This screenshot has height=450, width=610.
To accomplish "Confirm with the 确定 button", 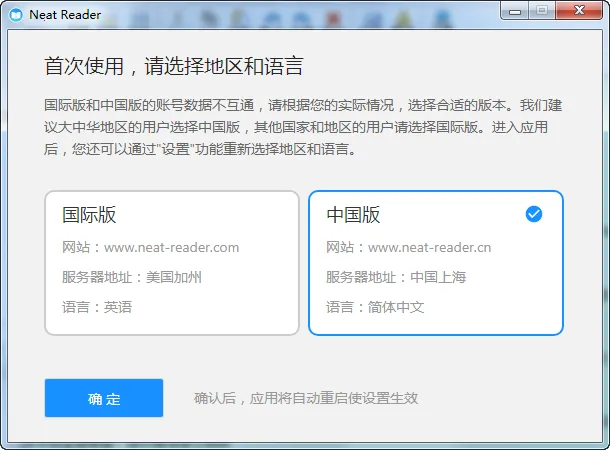I will (104, 398).
